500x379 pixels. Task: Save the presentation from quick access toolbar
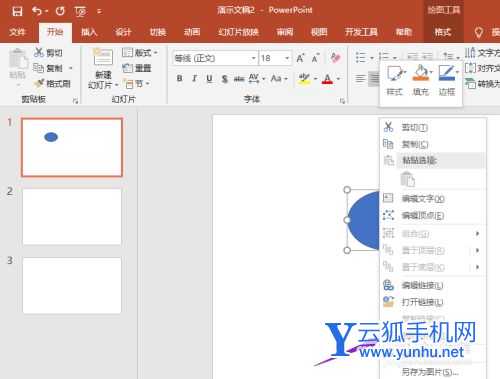[x=17, y=11]
